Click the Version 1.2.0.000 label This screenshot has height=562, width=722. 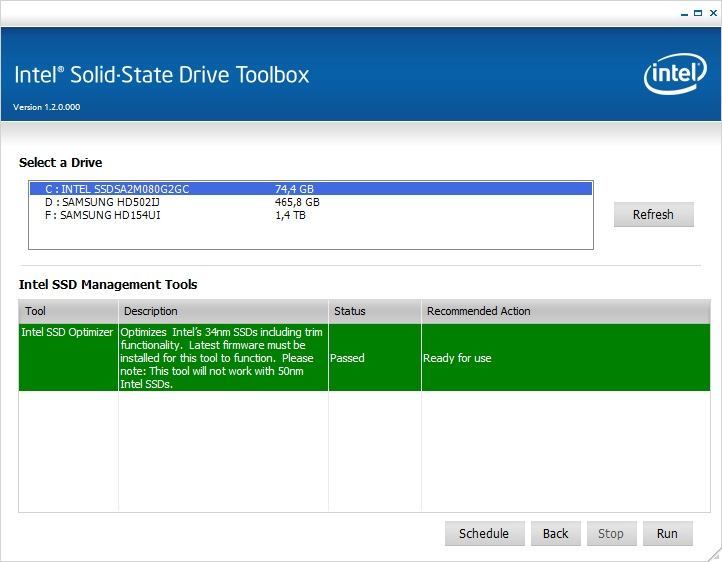pyautogui.click(x=47, y=107)
